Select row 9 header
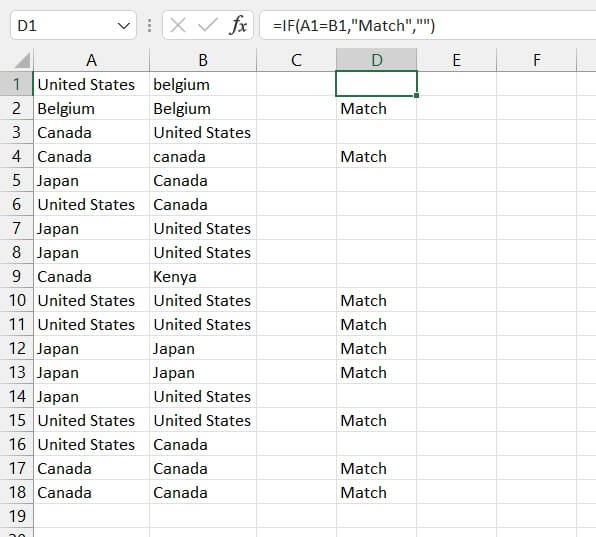The width and height of the screenshot is (596, 537). pos(16,276)
